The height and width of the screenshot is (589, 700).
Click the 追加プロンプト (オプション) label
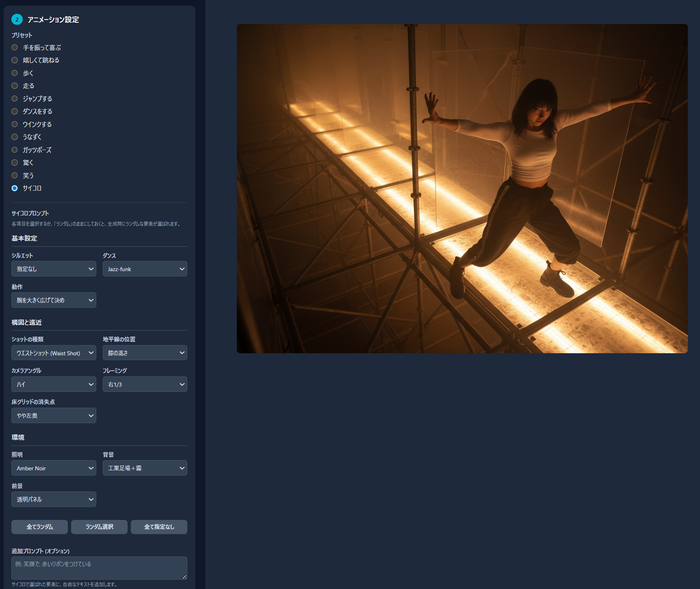[x=41, y=551]
